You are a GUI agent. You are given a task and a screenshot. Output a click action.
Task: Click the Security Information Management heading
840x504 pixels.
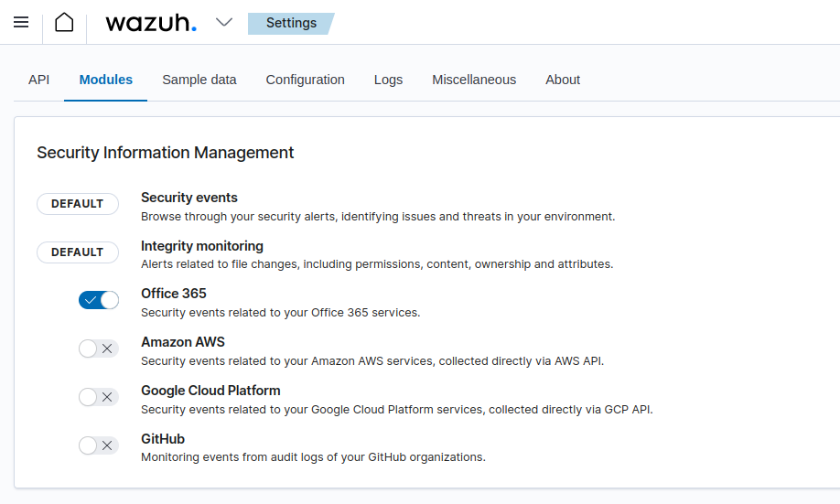(166, 153)
